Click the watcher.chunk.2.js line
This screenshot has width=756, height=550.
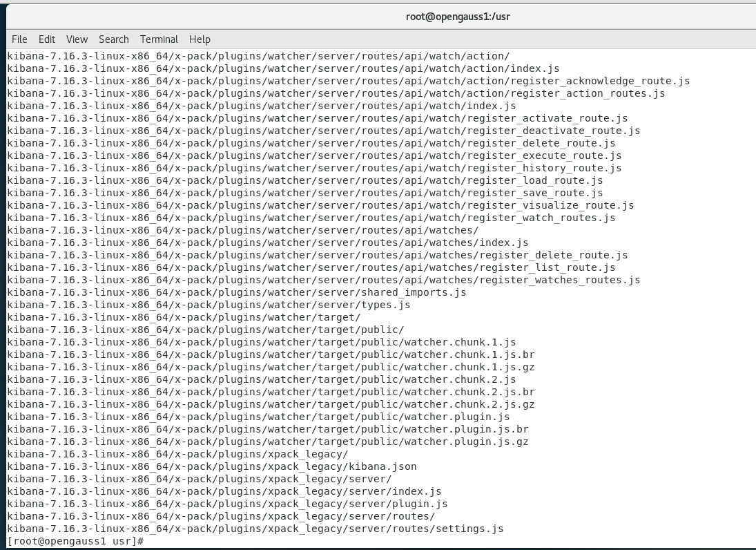click(x=262, y=380)
